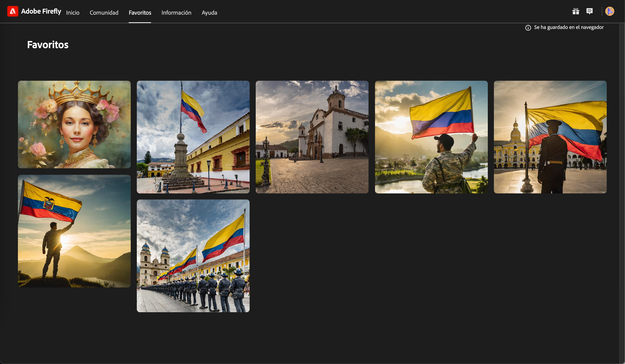Open the gift rewards icon
Image resolution: width=625 pixels, height=364 pixels.
pos(576,11)
